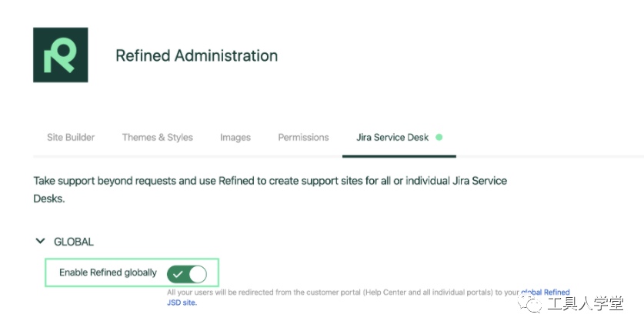Disable the Enable Refined globally switch
Viewport: 644px width, 331px height.
click(x=187, y=274)
